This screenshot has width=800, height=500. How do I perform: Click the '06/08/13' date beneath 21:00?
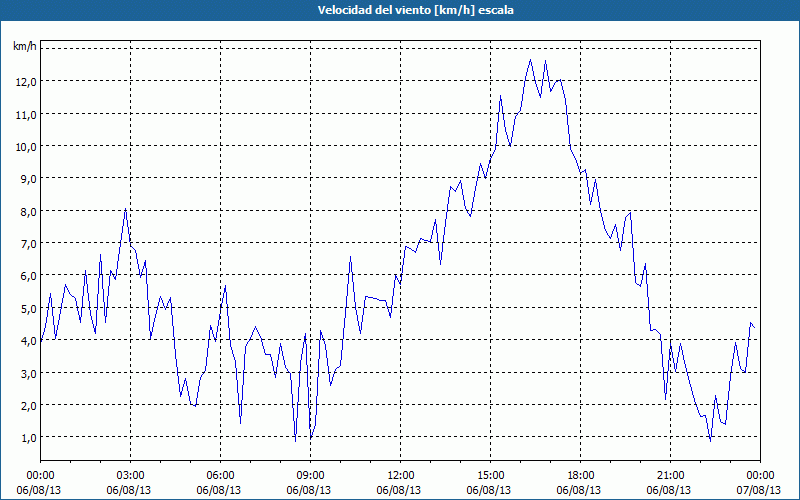[x=668, y=490]
